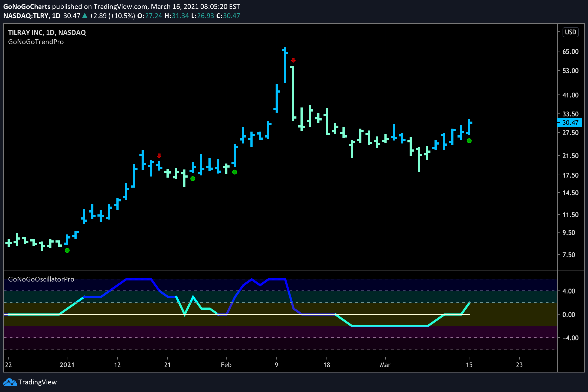Click the +2.89 (+10.5%) change value

112,16
